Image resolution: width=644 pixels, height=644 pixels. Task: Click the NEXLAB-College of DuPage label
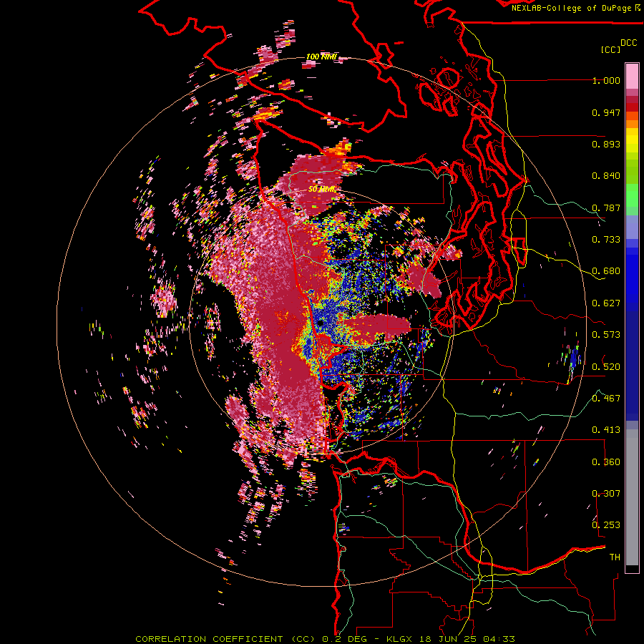pyautogui.click(x=571, y=8)
